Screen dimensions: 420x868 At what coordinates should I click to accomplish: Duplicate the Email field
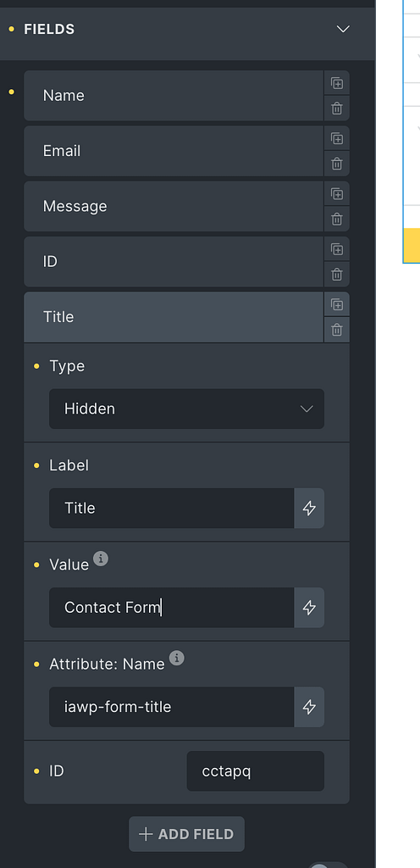336,138
